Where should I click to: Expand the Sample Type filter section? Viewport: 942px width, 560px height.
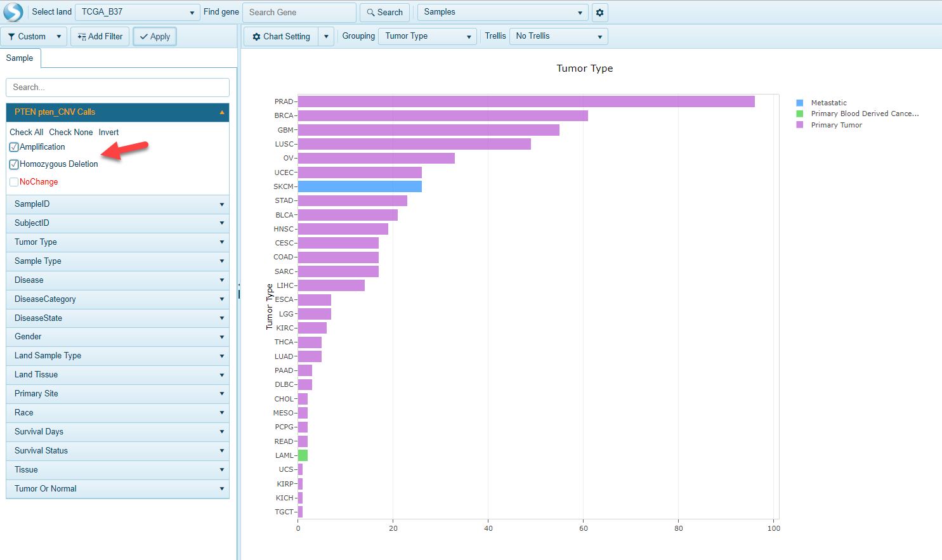tap(117, 261)
